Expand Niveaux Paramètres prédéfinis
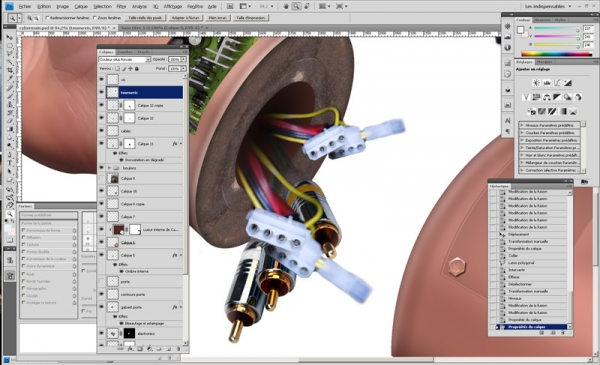This screenshot has height=365, width=600. click(x=521, y=125)
